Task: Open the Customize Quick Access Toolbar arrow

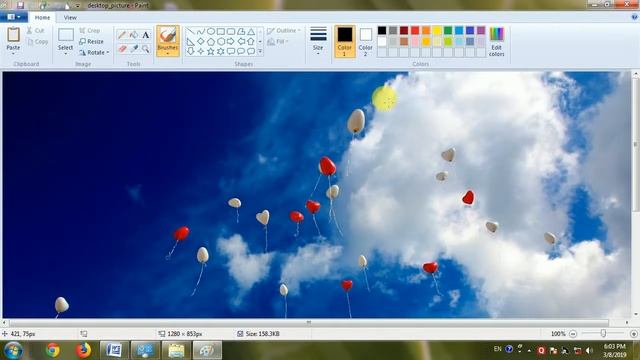Action: tap(78, 6)
